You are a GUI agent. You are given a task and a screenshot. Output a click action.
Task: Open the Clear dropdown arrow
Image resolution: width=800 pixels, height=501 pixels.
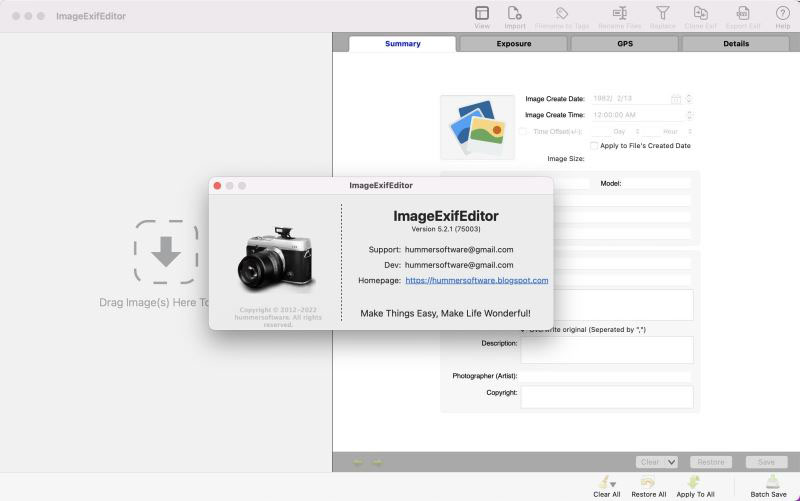[671, 462]
